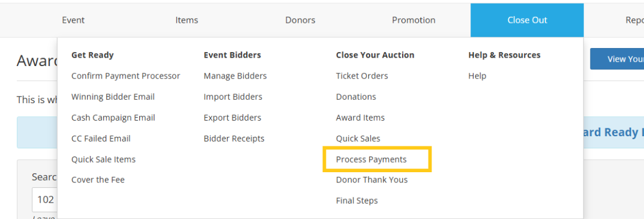
Task: Switch to the Donors tab
Action: [300, 20]
